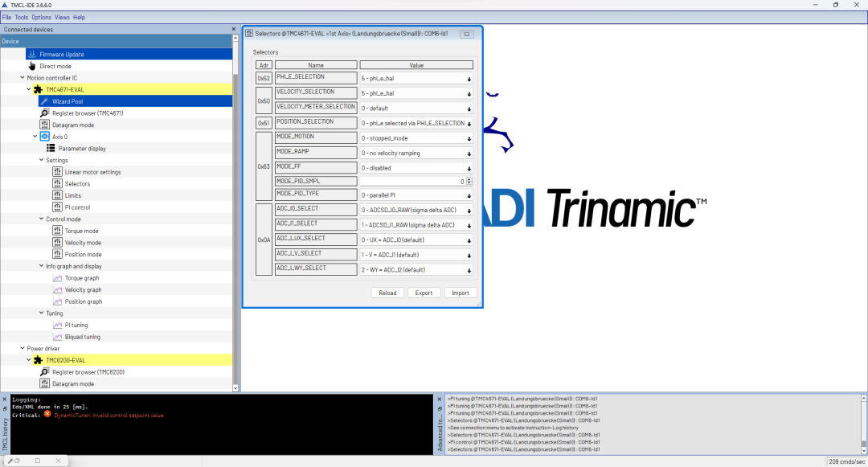
Task: Click the Position mode slider icon
Action: click(x=58, y=254)
